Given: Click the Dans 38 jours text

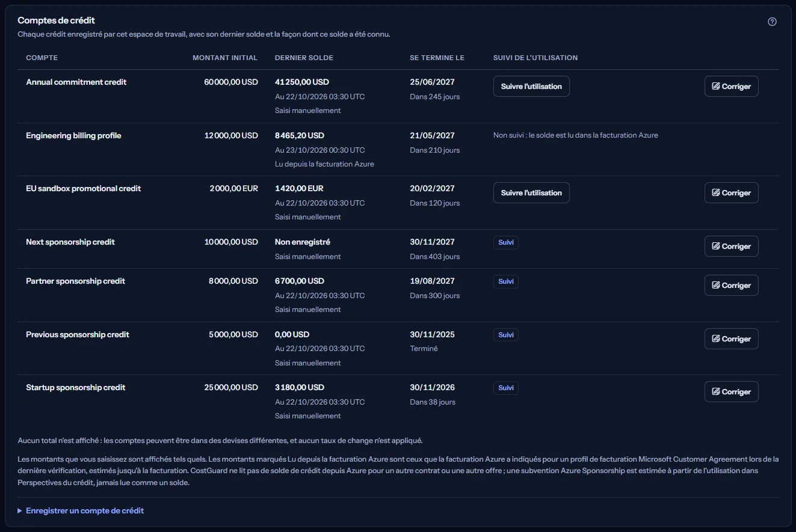Looking at the screenshot, I should (x=433, y=402).
